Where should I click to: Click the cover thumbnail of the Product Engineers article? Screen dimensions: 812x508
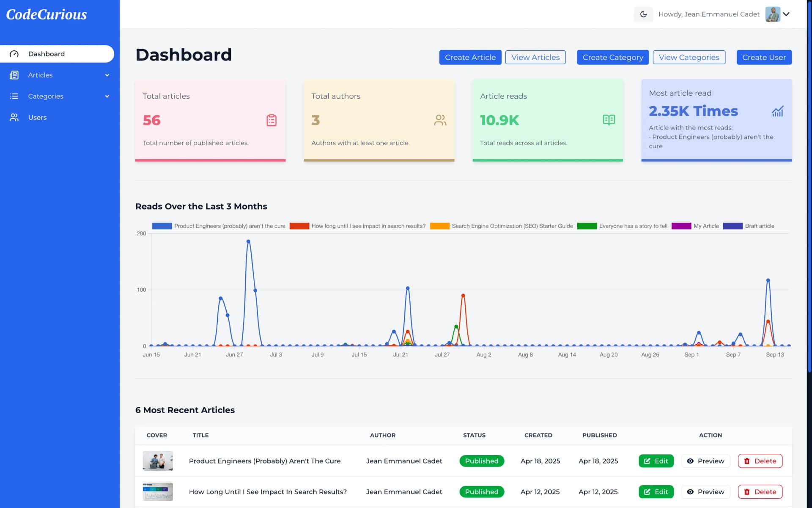coord(157,461)
